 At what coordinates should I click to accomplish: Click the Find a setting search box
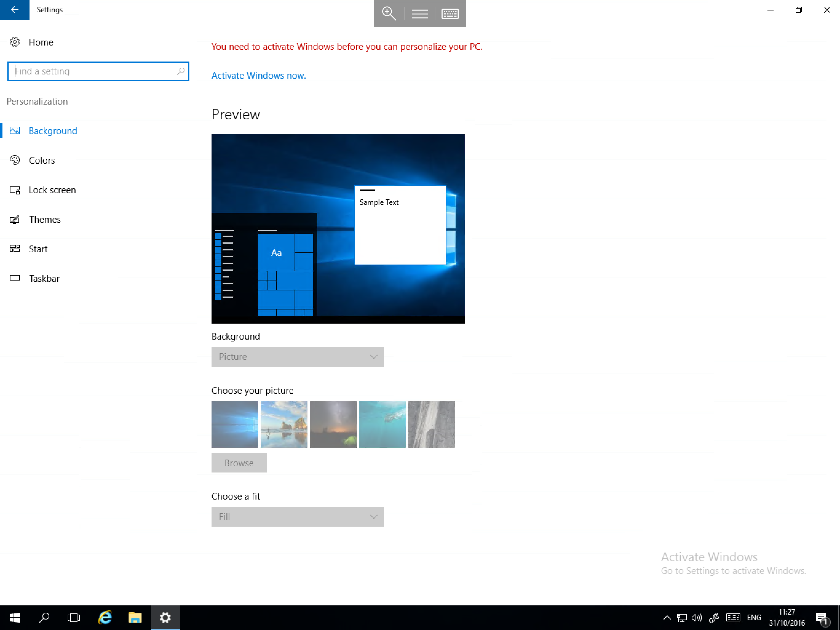[x=98, y=71]
